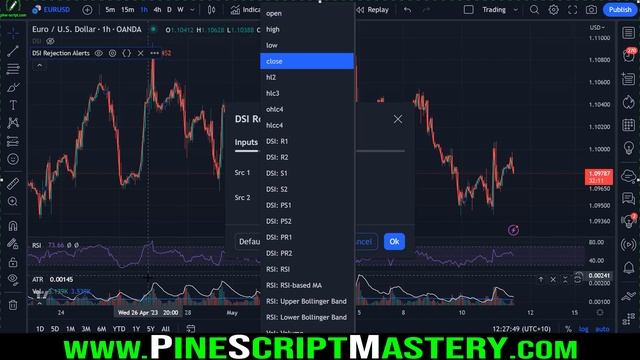Set date range to 1Y
The image size is (640, 360).
136,329
